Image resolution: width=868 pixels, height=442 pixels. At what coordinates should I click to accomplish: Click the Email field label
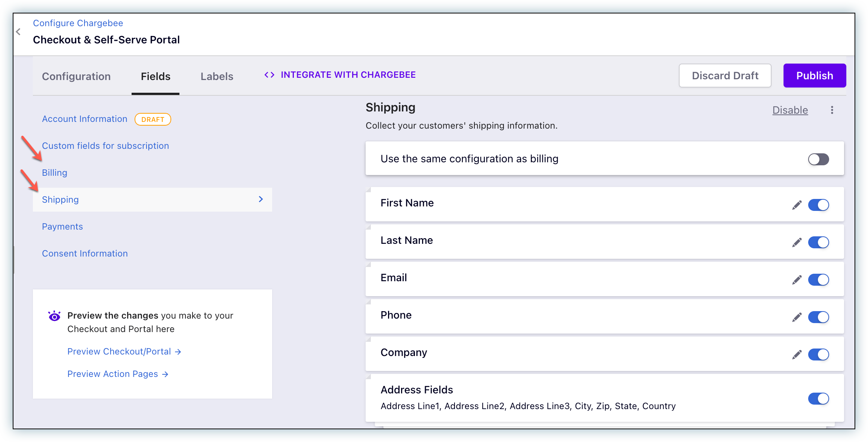394,277
